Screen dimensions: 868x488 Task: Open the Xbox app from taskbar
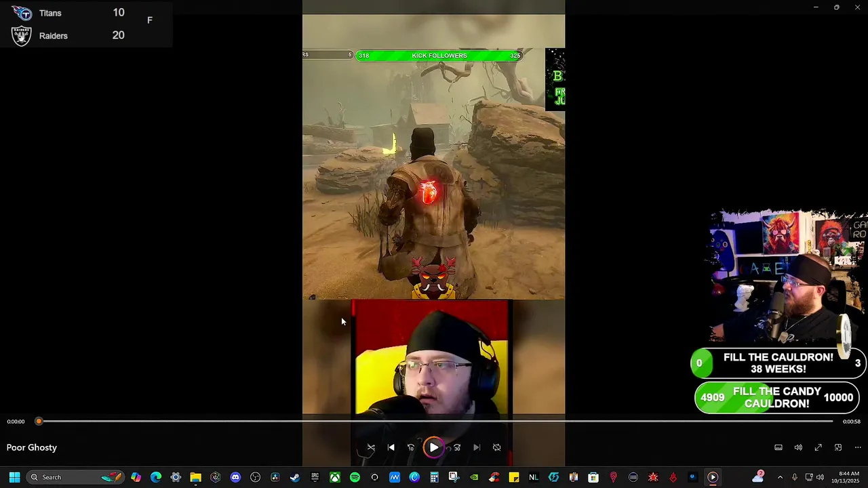[x=335, y=477]
